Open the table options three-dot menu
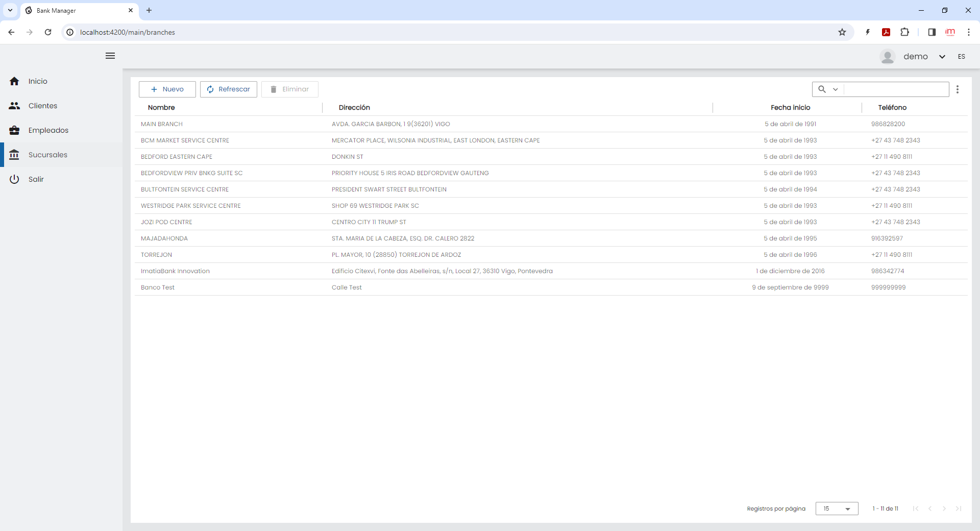 click(x=958, y=89)
